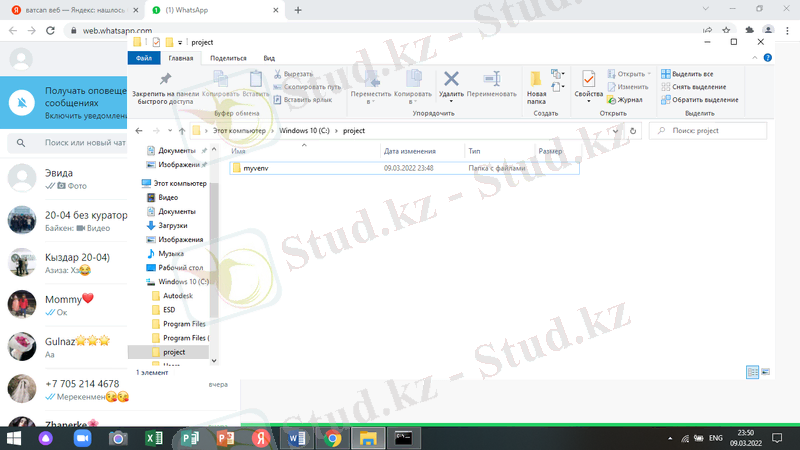Select the ESD folder in the tree
Image resolution: width=800 pixels, height=450 pixels.
pyautogui.click(x=169, y=310)
